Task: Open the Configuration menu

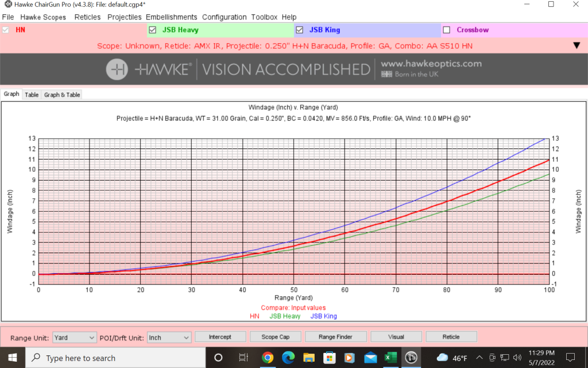Action: point(225,17)
